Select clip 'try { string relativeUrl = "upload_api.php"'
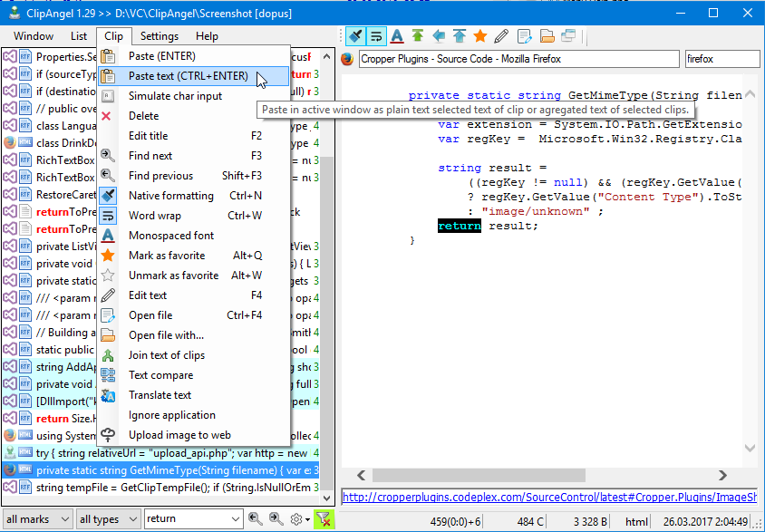Screen dimensions: 765x532 (x=160, y=453)
